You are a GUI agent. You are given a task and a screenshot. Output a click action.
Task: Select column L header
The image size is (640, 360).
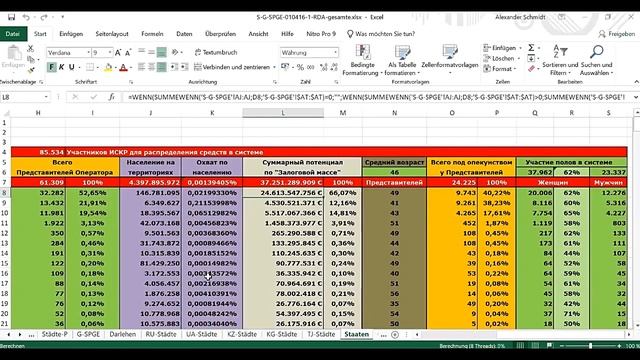point(283,113)
